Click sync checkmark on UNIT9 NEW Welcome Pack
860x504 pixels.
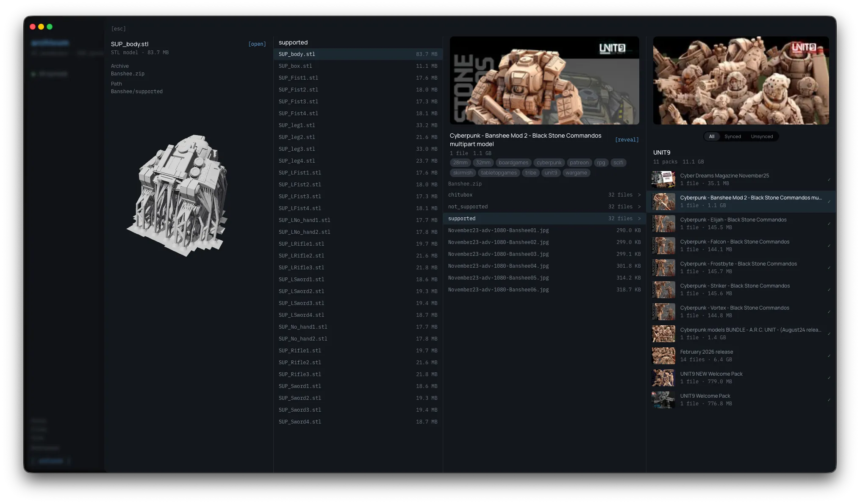(x=829, y=378)
